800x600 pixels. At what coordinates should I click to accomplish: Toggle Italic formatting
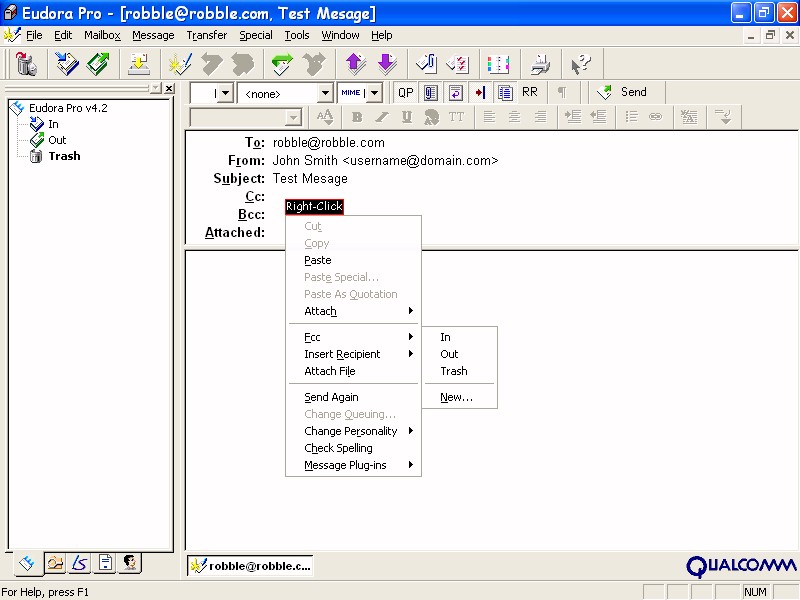click(x=382, y=117)
